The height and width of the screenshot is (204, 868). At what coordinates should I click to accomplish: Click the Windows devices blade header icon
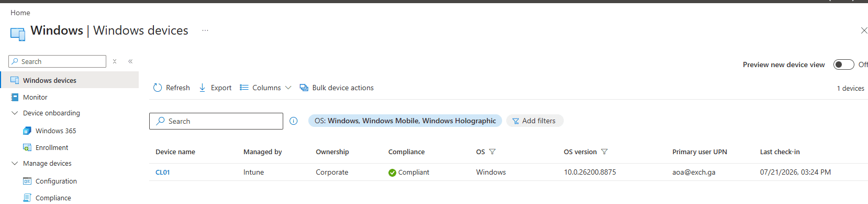18,34
